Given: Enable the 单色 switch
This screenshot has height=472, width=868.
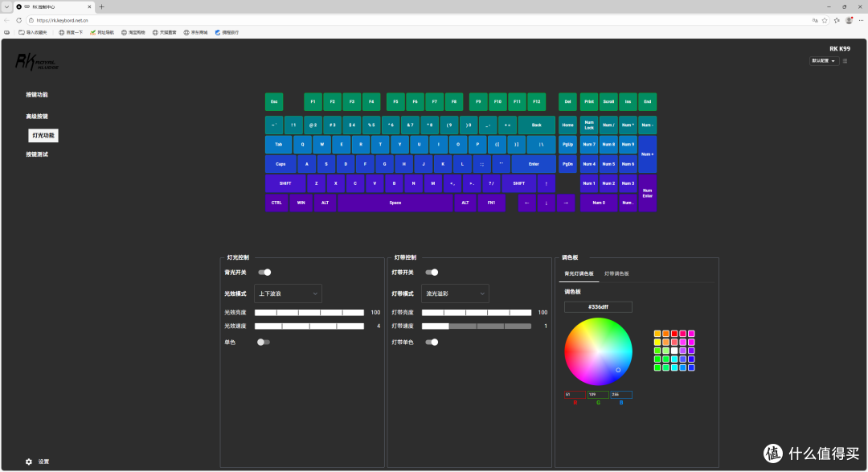Looking at the screenshot, I should [x=264, y=342].
